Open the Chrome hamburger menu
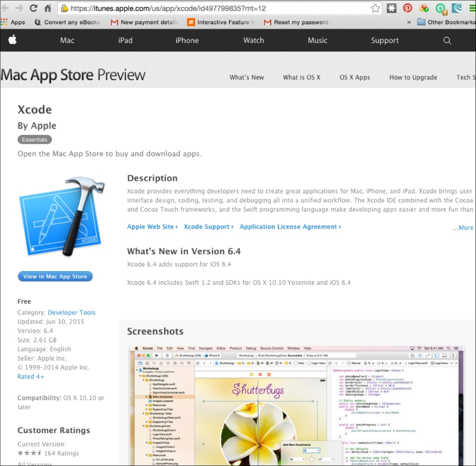This screenshot has height=466, width=476. [472, 8]
